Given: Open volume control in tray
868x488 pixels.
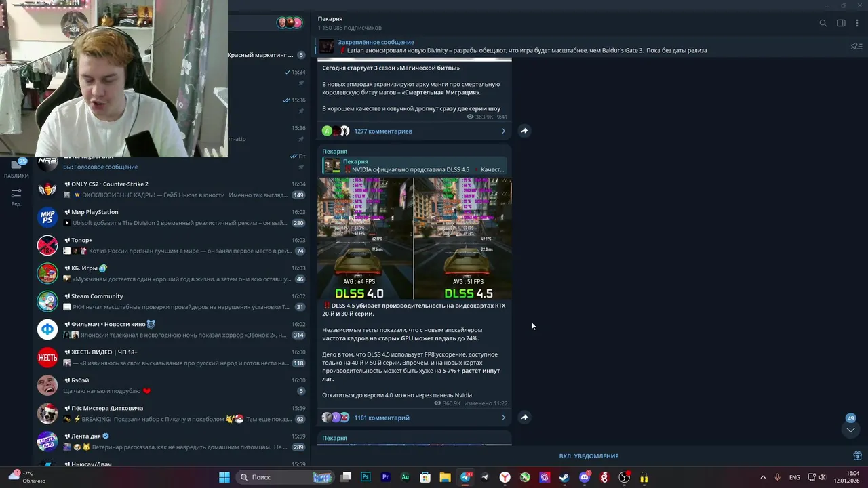Looking at the screenshot, I should [822, 477].
